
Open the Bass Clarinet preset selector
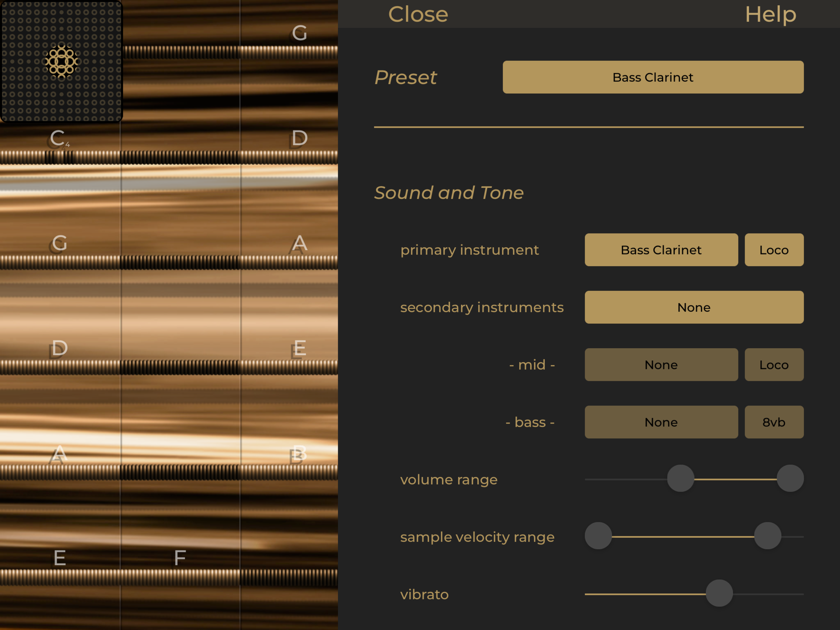click(653, 77)
